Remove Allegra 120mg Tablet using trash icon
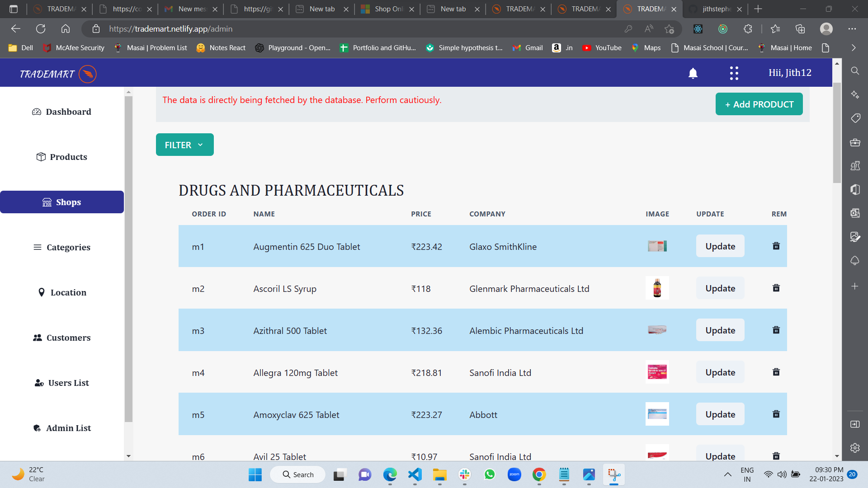Screen dimensions: 868x488 pyautogui.click(x=776, y=372)
